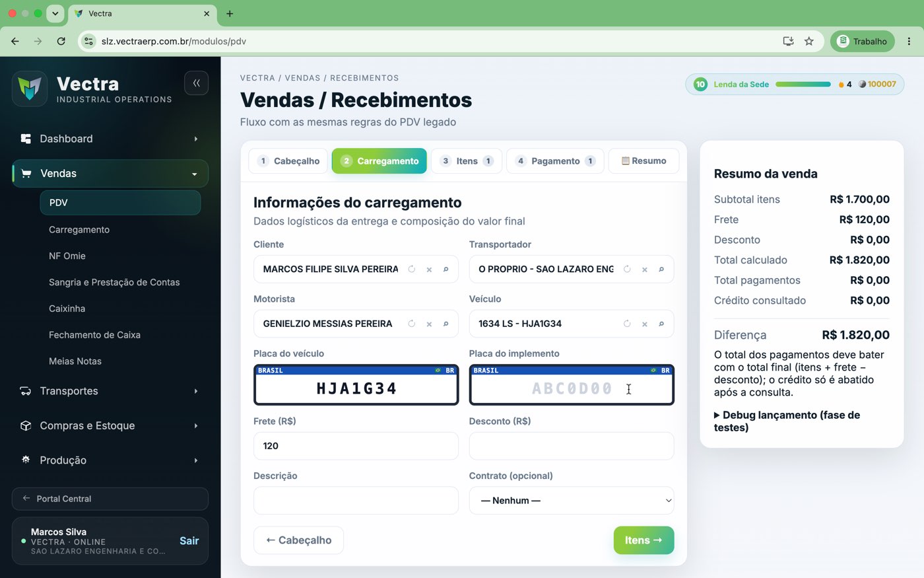Viewport: 924px width, 578px height.
Task: Click the Produção gear icon
Action: 26,460
